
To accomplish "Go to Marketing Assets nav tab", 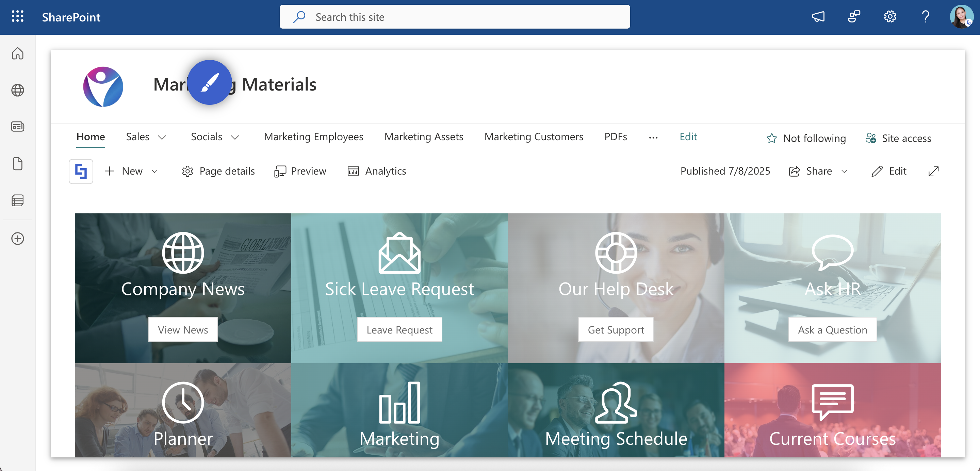I will (424, 136).
